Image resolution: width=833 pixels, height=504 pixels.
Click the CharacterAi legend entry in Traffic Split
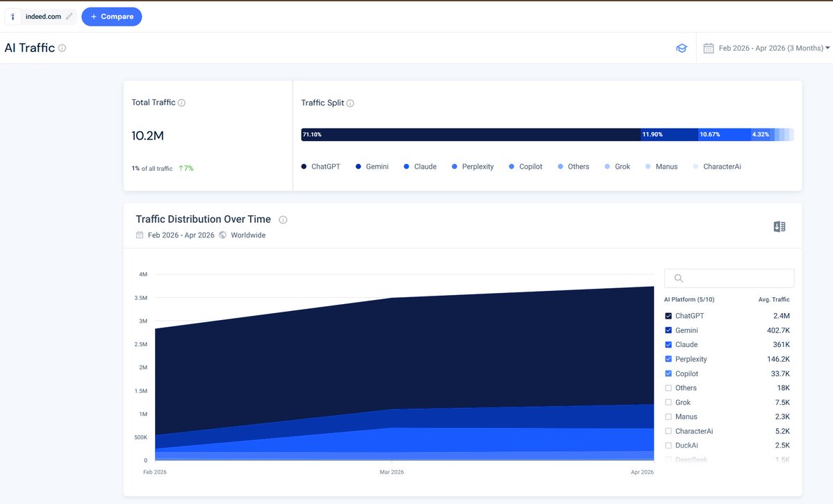point(717,167)
